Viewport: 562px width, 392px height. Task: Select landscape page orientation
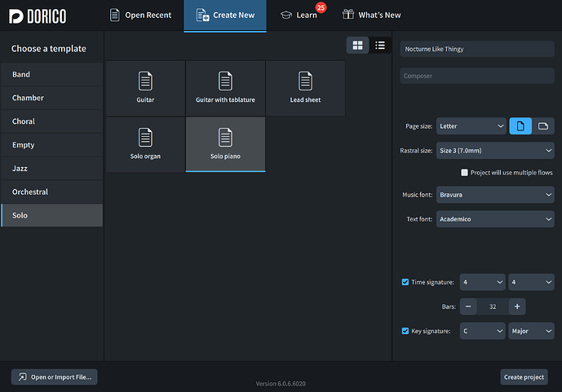[x=543, y=126]
